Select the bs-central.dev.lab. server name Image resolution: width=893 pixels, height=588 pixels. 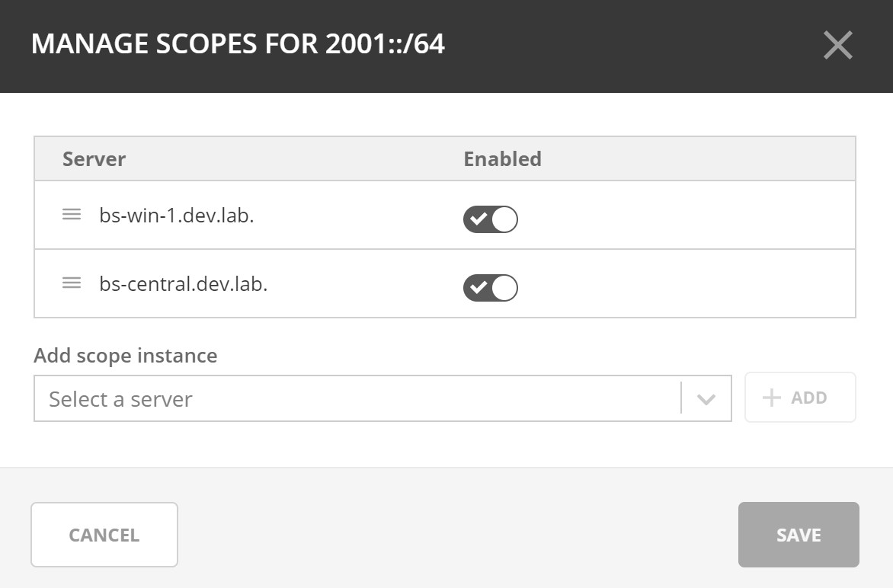(x=184, y=284)
